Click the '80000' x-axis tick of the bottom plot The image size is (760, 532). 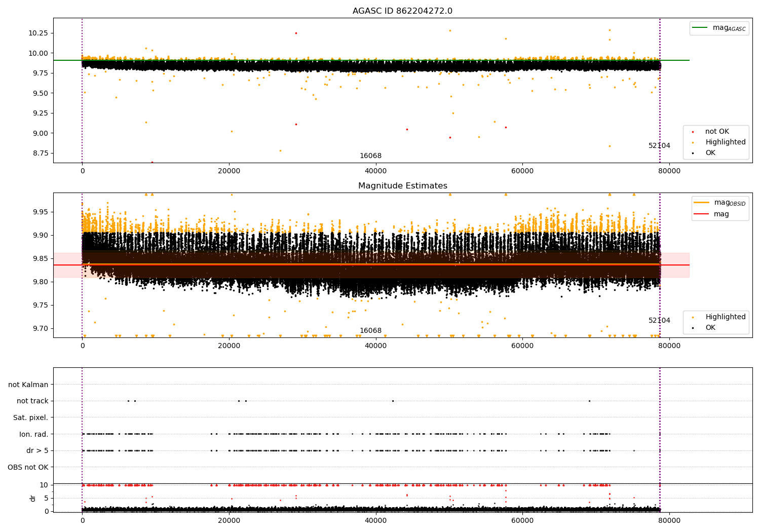click(x=669, y=521)
